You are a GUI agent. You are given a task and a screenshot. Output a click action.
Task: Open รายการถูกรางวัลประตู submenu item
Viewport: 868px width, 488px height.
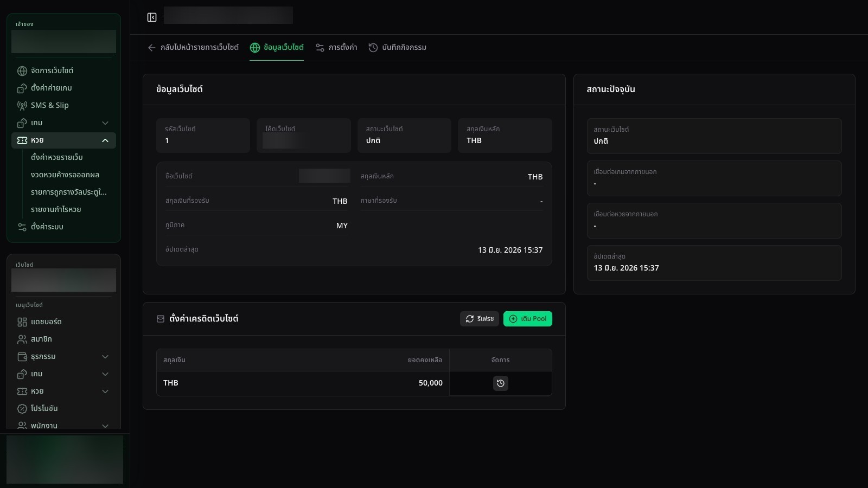coord(69,192)
